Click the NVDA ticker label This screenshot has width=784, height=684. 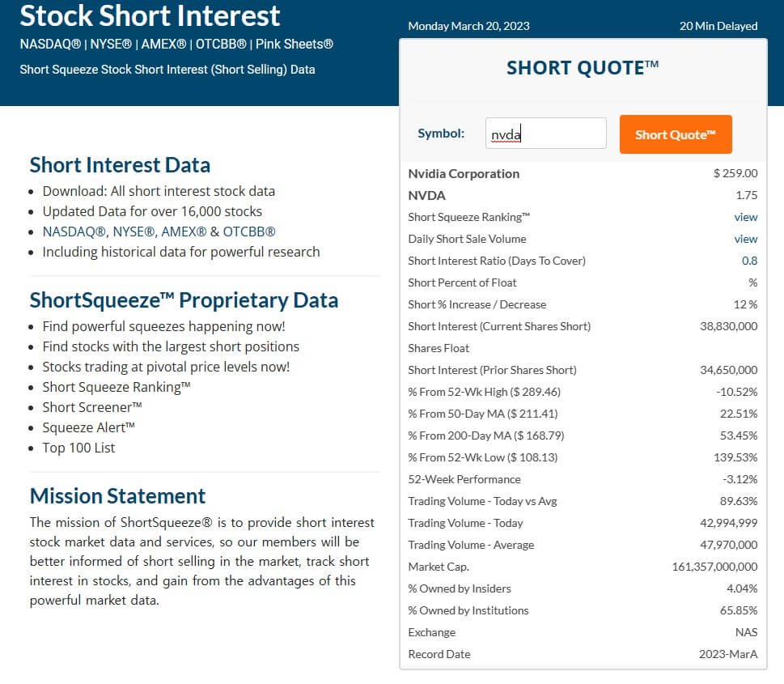pyautogui.click(x=426, y=196)
